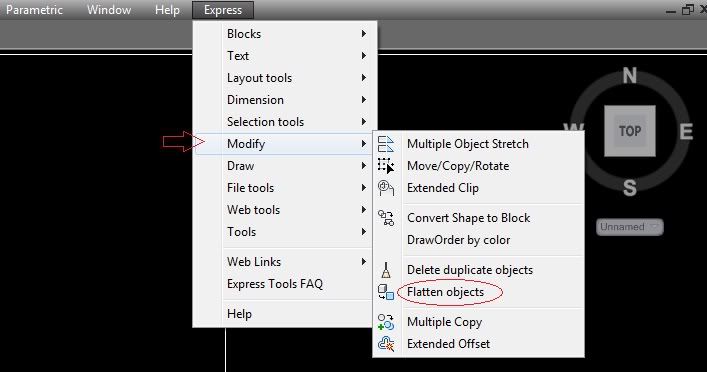Click the Flatten objects icon
The image size is (707, 372).
(x=386, y=292)
